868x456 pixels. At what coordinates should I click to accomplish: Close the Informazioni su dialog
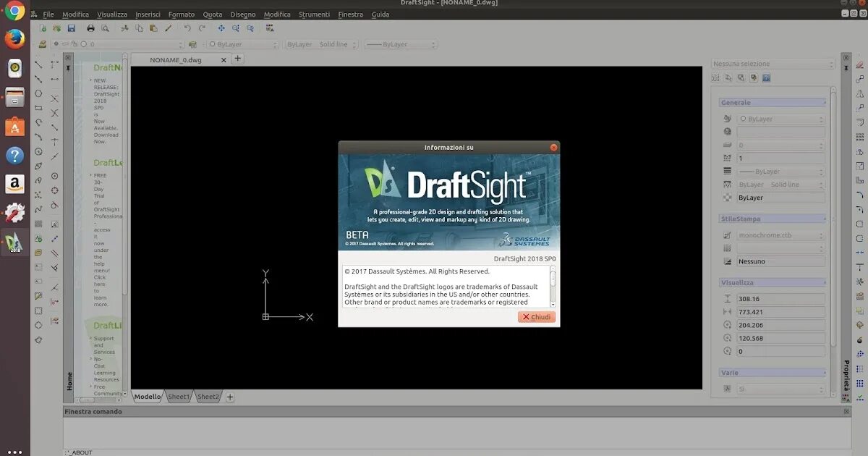tap(553, 148)
